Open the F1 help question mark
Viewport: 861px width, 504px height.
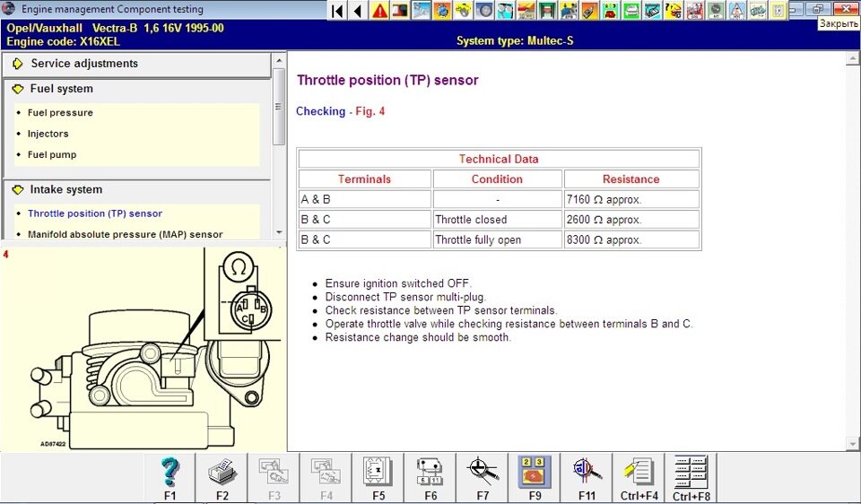point(170,478)
